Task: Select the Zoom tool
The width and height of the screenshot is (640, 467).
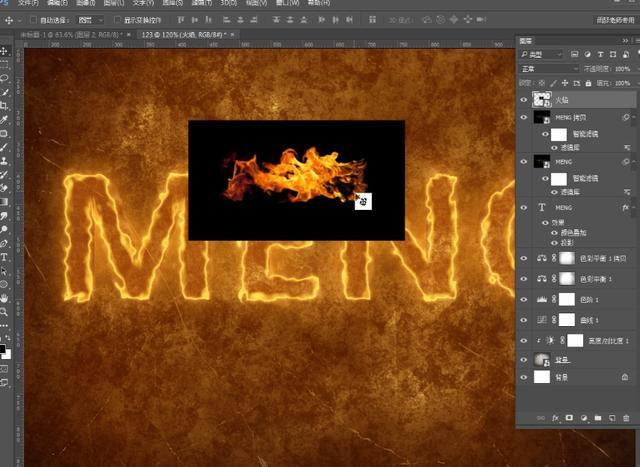Action: [4, 312]
